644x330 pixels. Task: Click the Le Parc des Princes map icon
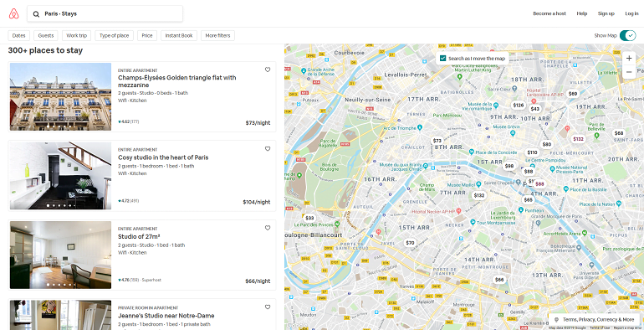point(337,224)
